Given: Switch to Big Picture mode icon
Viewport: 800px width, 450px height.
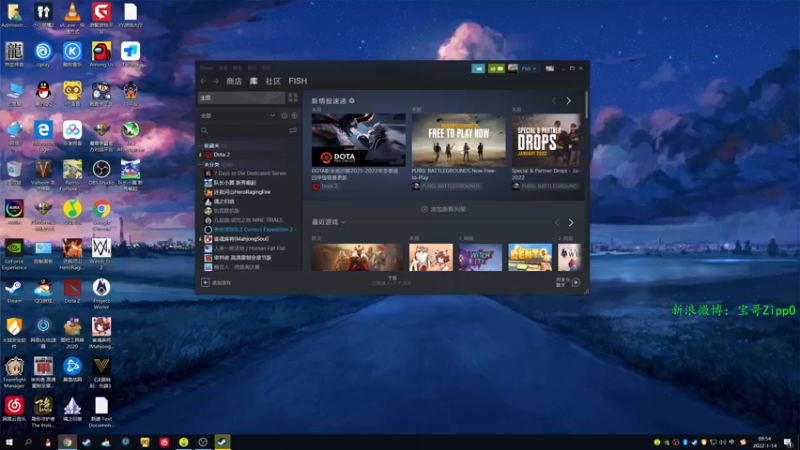Looking at the screenshot, I should [x=549, y=68].
